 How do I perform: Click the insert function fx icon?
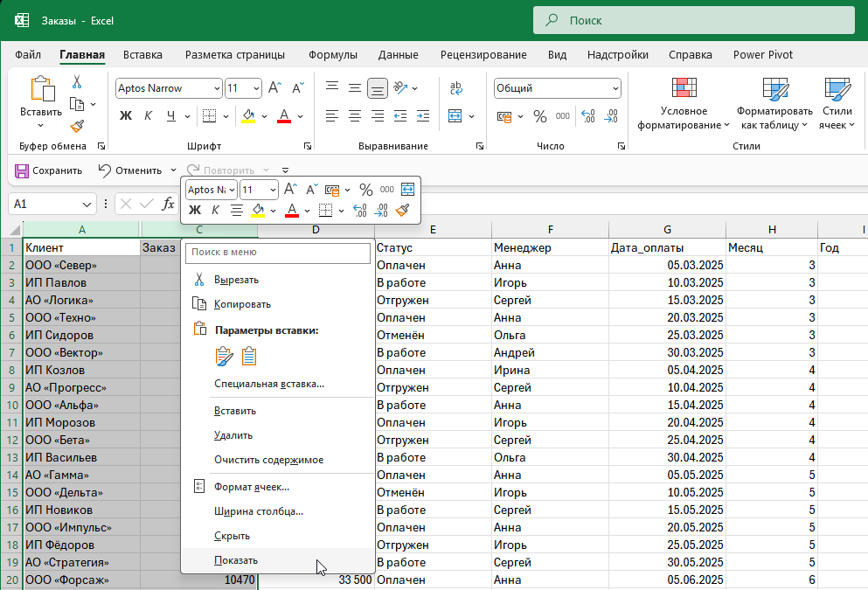168,204
